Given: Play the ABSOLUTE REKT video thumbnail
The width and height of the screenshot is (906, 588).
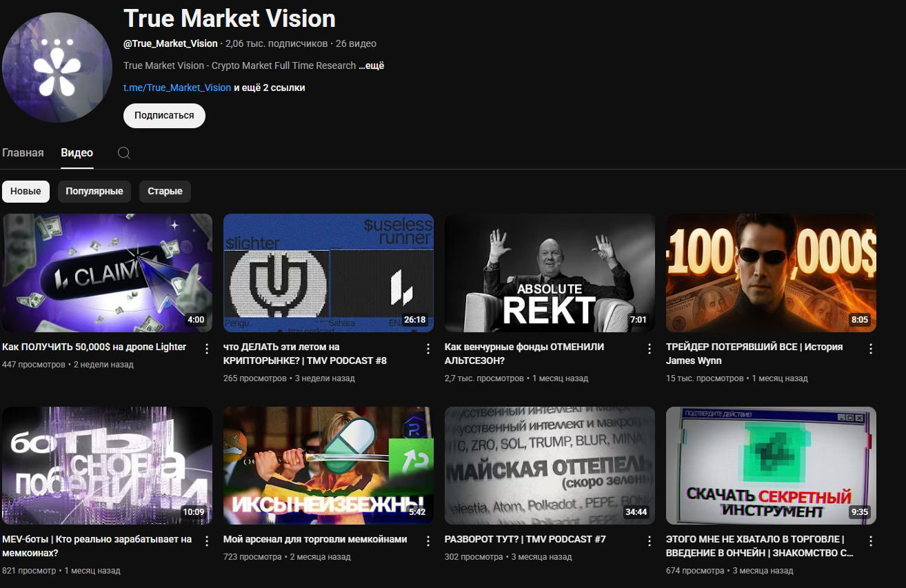Looking at the screenshot, I should coord(550,272).
